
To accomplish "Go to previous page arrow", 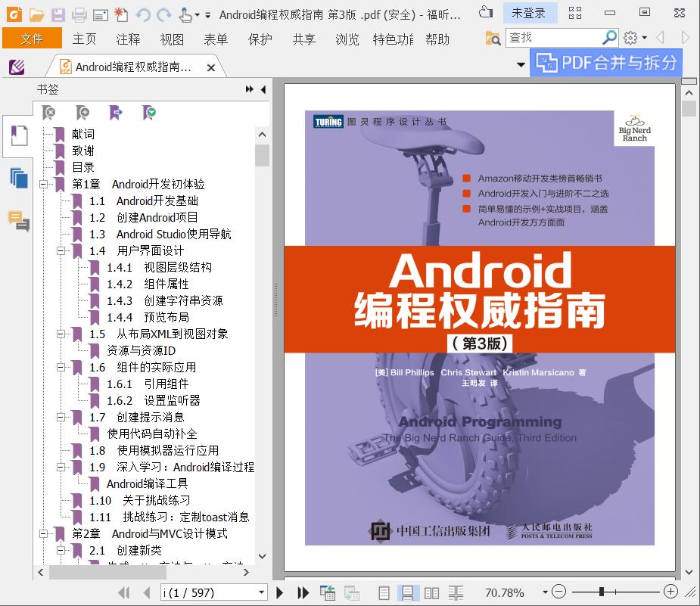I will tap(146, 592).
